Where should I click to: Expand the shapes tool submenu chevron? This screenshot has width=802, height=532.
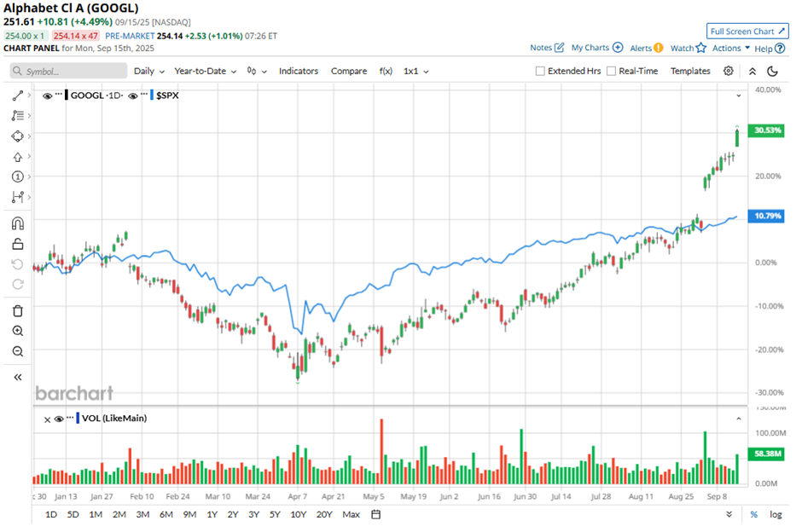click(x=29, y=136)
